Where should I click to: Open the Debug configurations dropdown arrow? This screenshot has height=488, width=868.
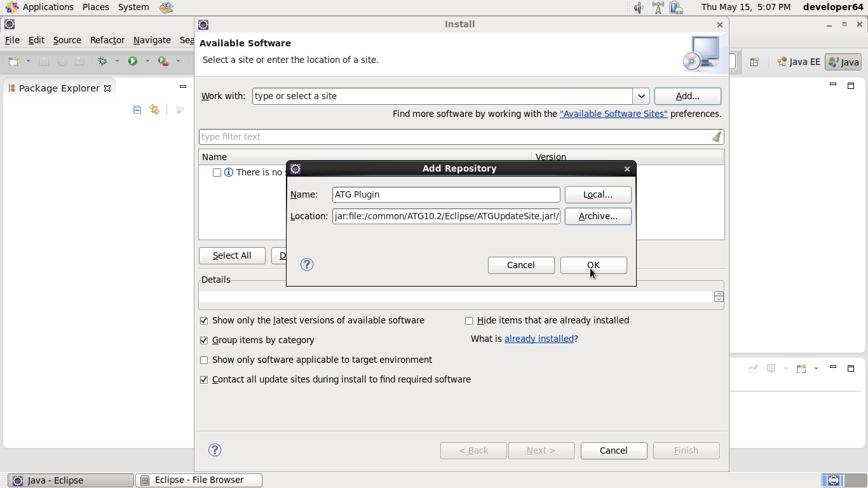click(117, 61)
